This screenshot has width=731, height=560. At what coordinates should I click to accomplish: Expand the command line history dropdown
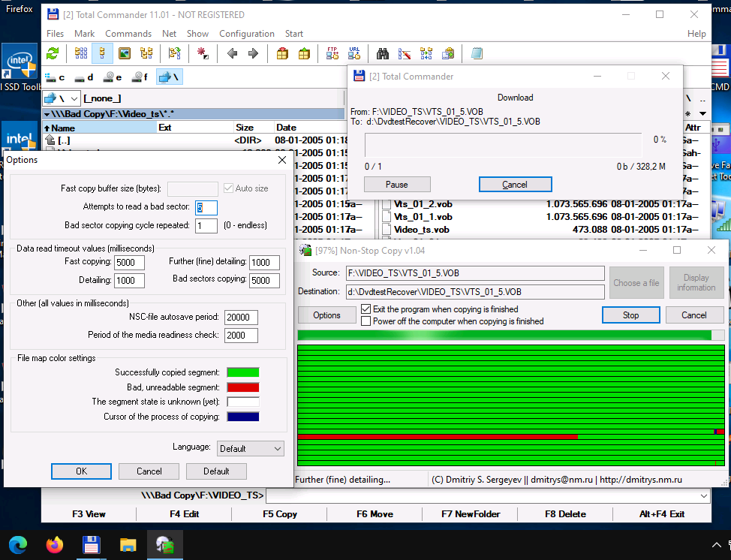click(702, 495)
